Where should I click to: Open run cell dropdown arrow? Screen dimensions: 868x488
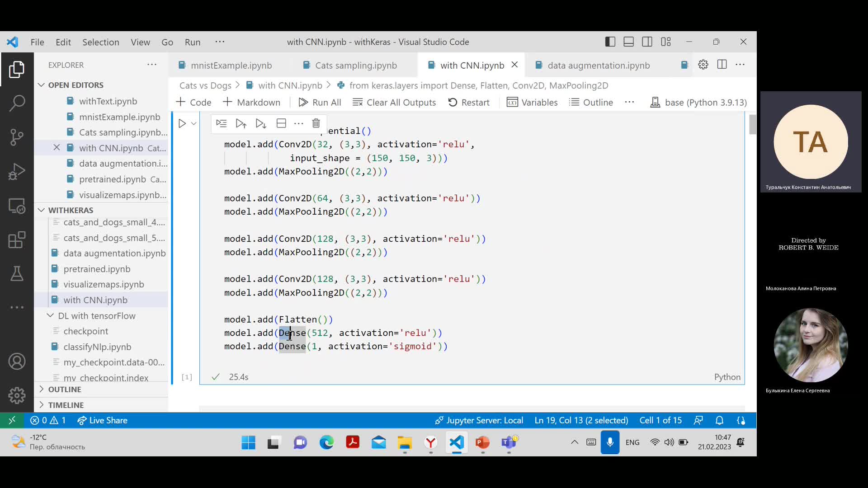(194, 123)
